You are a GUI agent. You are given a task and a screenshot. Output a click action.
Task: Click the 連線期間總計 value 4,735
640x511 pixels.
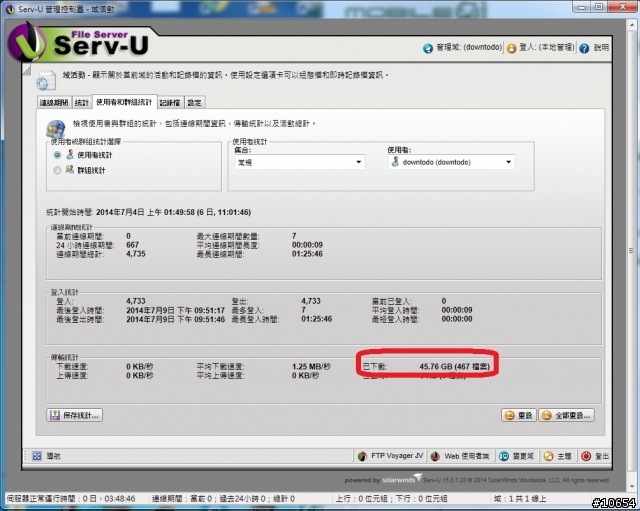coord(136,254)
